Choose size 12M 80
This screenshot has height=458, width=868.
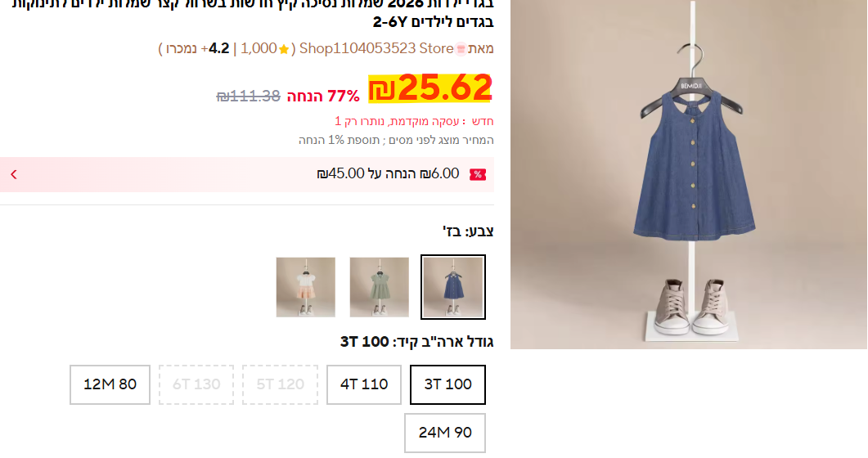(110, 384)
